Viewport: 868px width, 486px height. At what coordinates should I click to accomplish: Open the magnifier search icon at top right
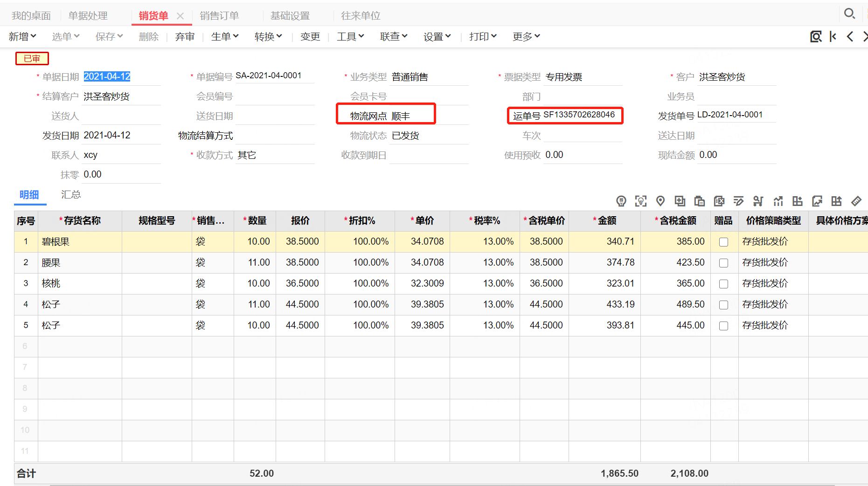tap(849, 14)
